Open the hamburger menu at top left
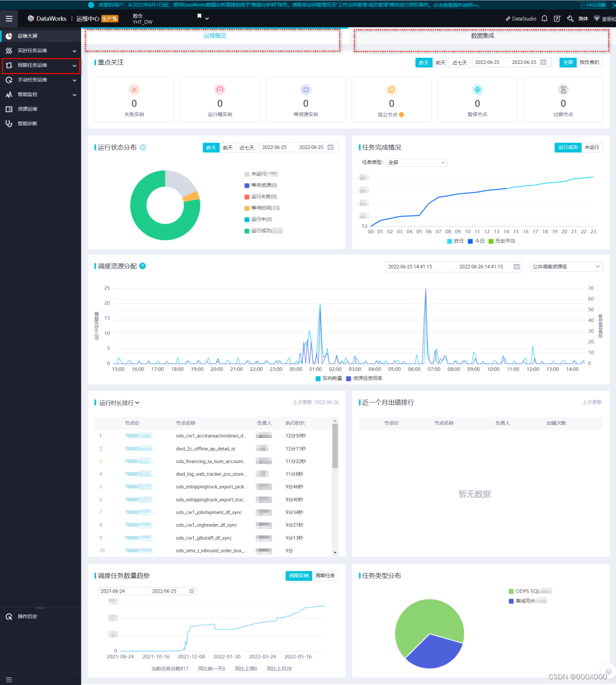This screenshot has width=616, height=685. (9, 19)
